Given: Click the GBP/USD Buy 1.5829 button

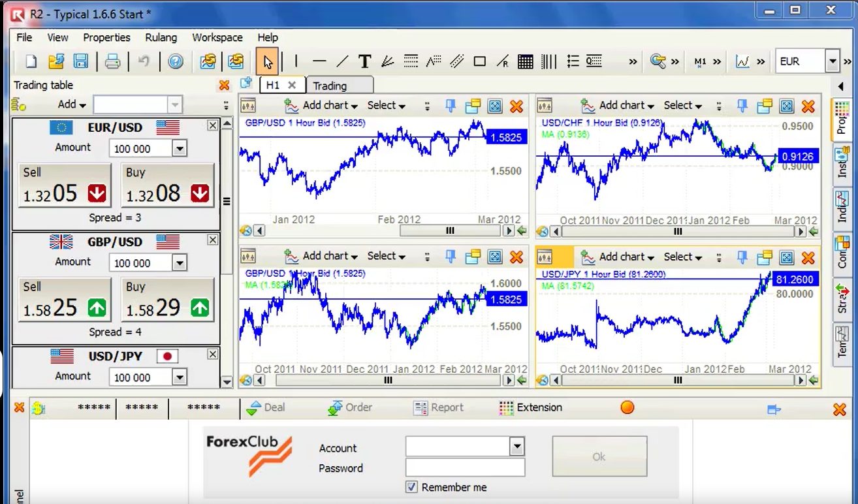Looking at the screenshot, I should (x=168, y=300).
